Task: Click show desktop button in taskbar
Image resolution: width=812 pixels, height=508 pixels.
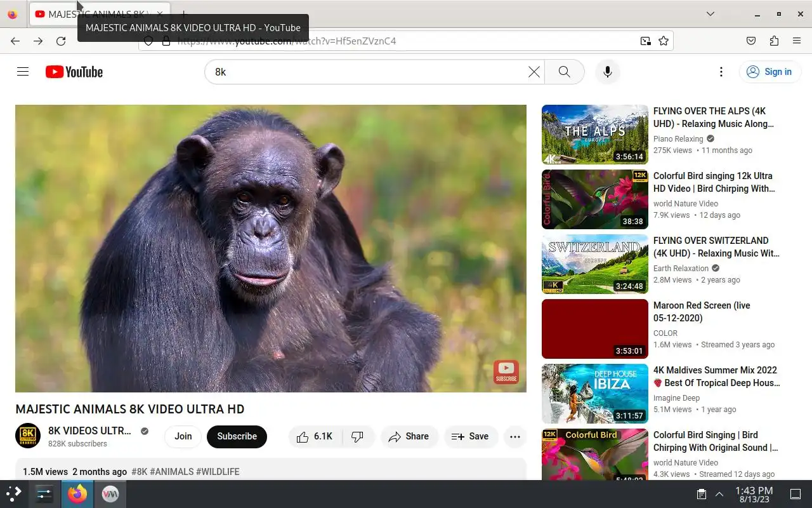Action: [796, 494]
